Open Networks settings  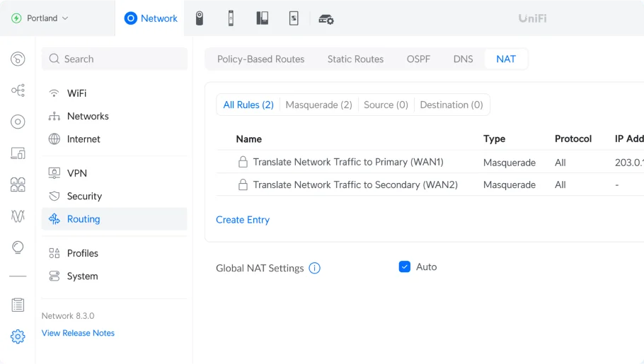point(114,116)
